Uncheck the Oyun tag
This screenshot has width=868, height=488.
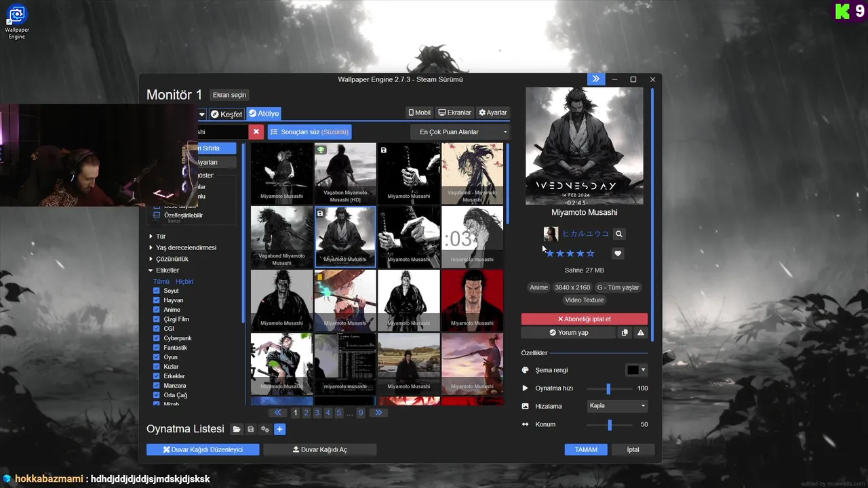click(x=157, y=357)
